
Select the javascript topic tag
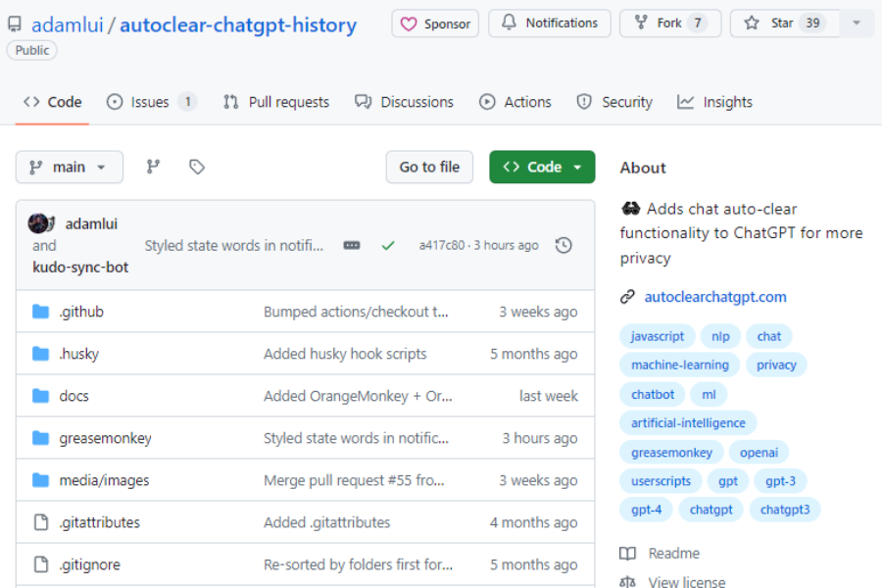click(x=657, y=335)
